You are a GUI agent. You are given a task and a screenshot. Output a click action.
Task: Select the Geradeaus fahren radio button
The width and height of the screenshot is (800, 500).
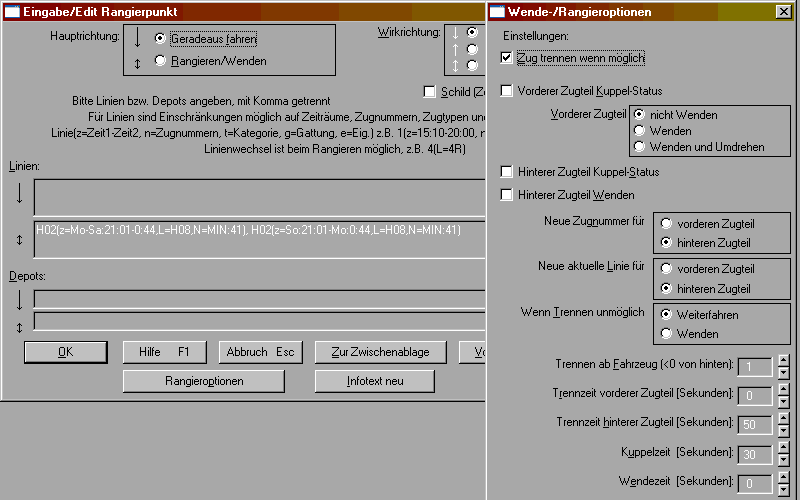pos(160,39)
